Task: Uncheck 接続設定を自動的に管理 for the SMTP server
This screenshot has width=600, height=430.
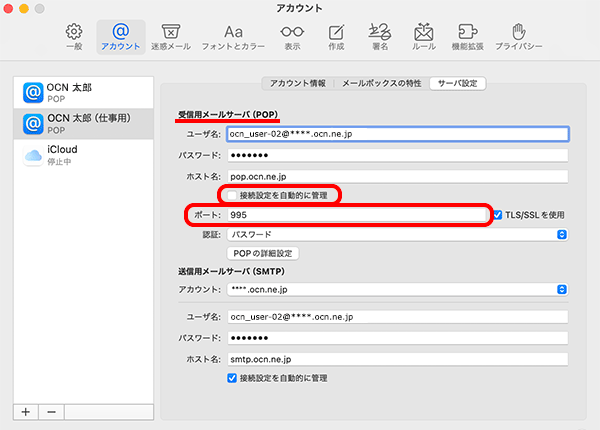Action: pos(232,378)
